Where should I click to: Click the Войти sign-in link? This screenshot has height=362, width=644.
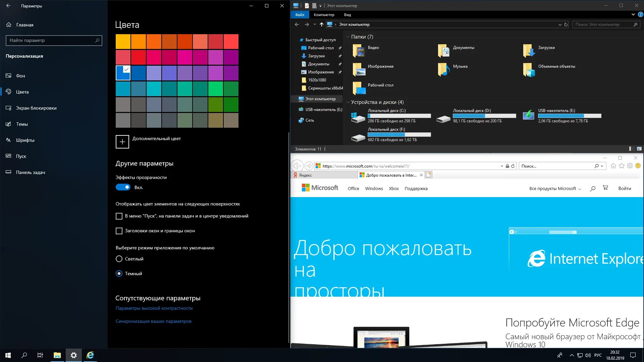point(625,189)
